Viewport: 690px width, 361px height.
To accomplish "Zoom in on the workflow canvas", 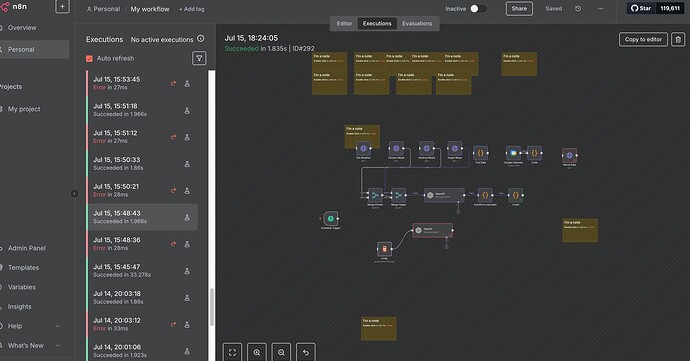I will click(257, 352).
